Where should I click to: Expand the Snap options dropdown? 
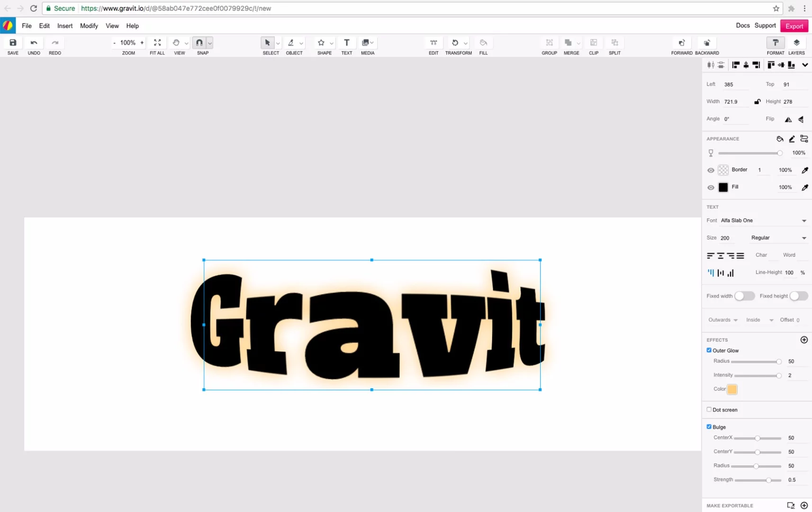point(209,42)
